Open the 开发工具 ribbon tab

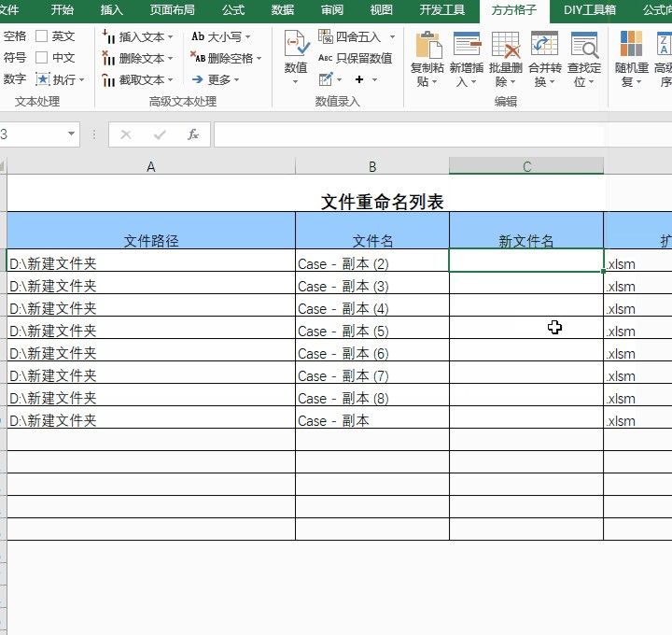441,9
